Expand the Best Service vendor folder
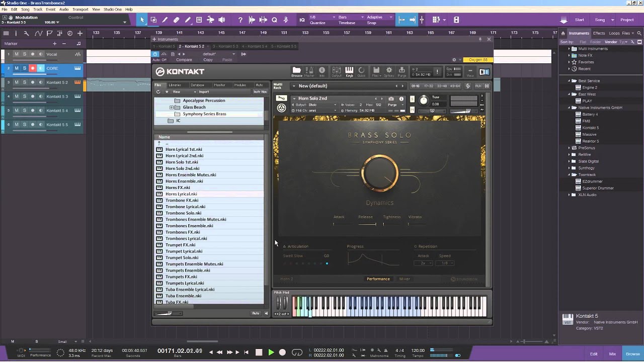 click(570, 80)
